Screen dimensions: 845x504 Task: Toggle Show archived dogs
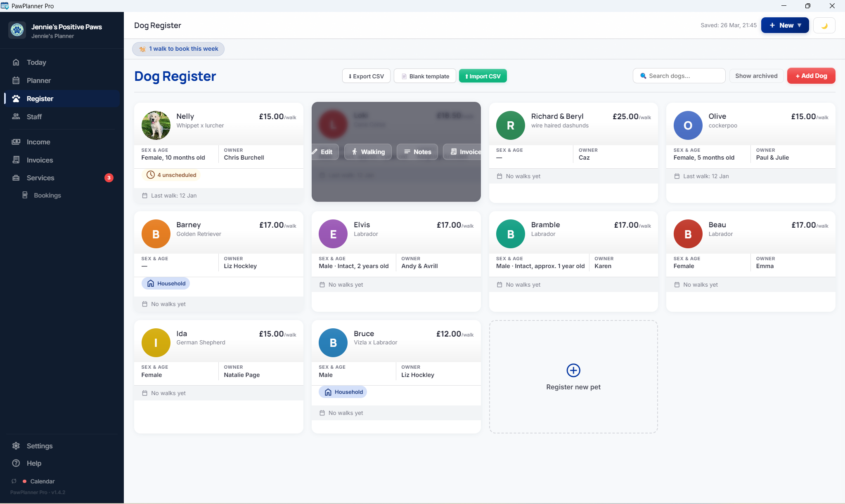tap(756, 75)
